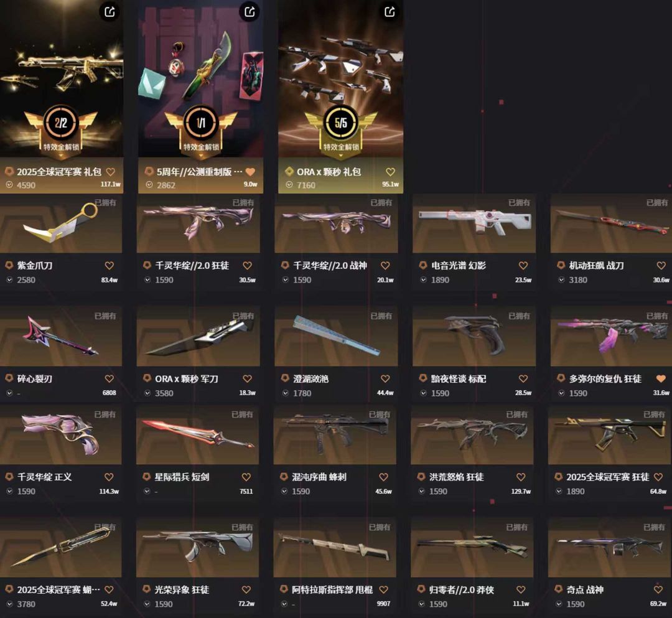Open the 千灵华绽 正义 skin title
672x618 pixels.
[45, 477]
